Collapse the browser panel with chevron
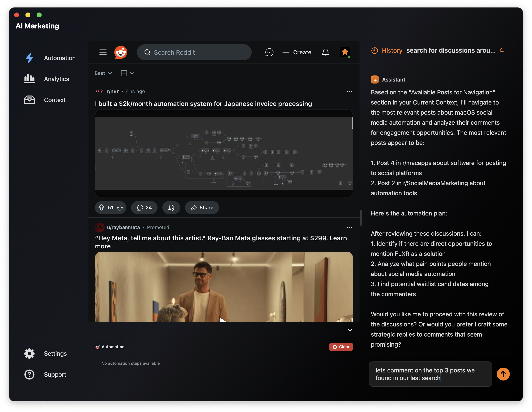Screen dimensions: 532x412 pos(350,330)
